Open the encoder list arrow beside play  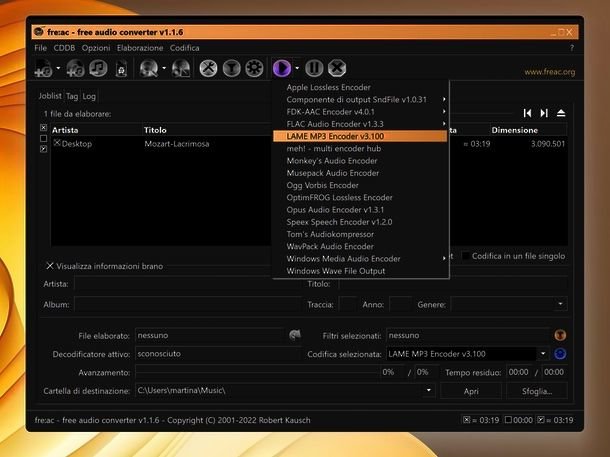pyautogui.click(x=297, y=68)
